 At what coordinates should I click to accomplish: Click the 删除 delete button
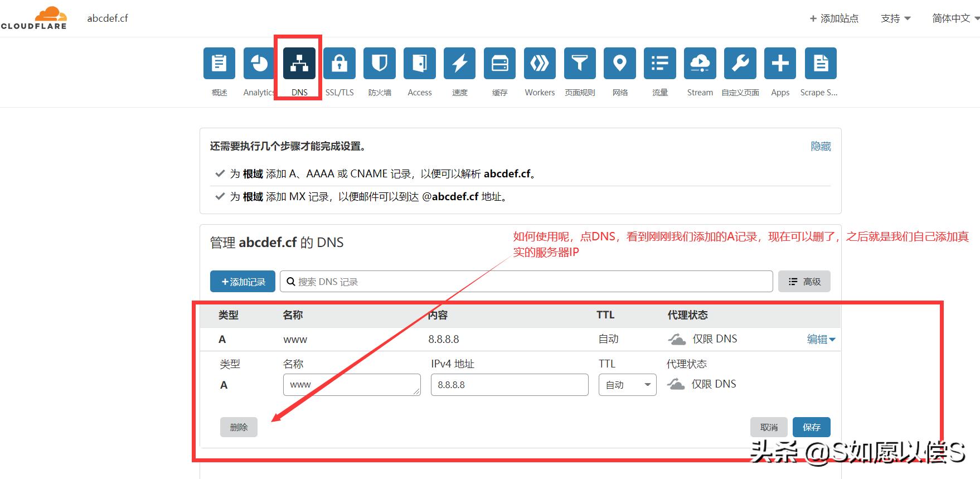point(239,427)
